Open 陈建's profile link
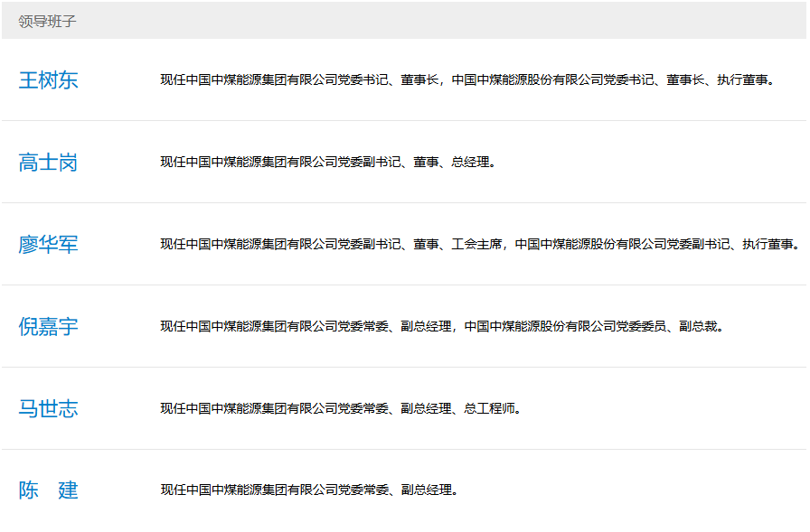The height and width of the screenshot is (532, 810). 48,490
